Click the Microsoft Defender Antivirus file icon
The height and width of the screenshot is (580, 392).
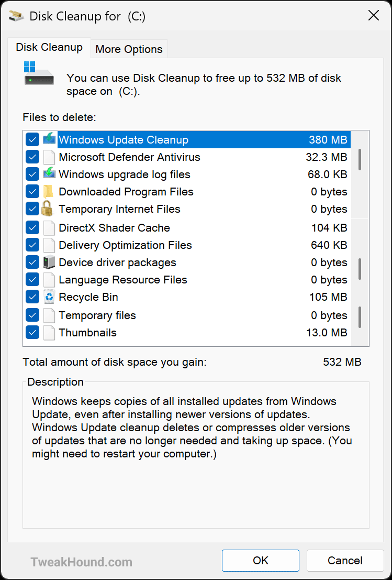pos(49,157)
